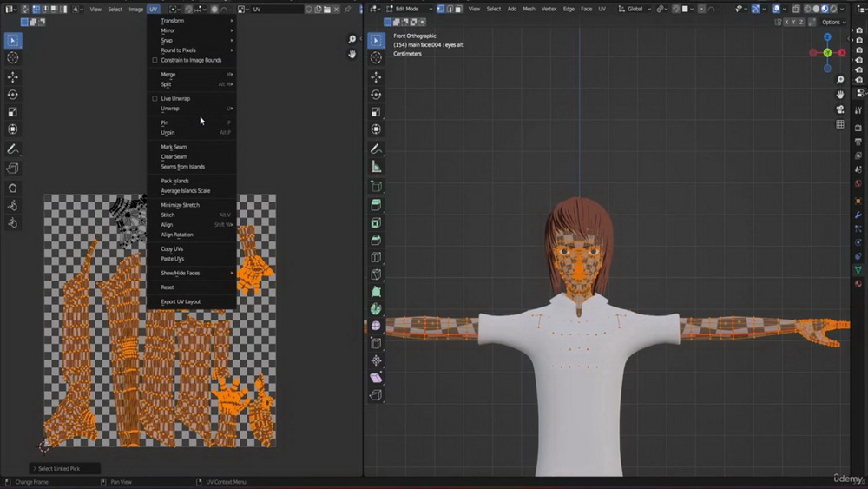The height and width of the screenshot is (489, 868).
Task: Toggle vertex select mode in 3D viewport header
Action: click(x=441, y=9)
